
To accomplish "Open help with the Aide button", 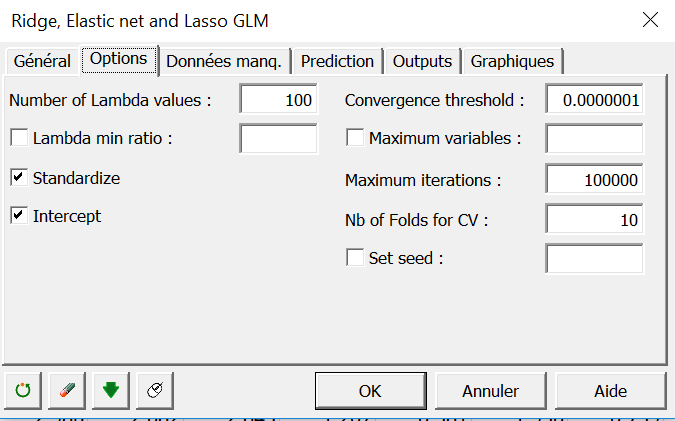I will tap(610, 391).
